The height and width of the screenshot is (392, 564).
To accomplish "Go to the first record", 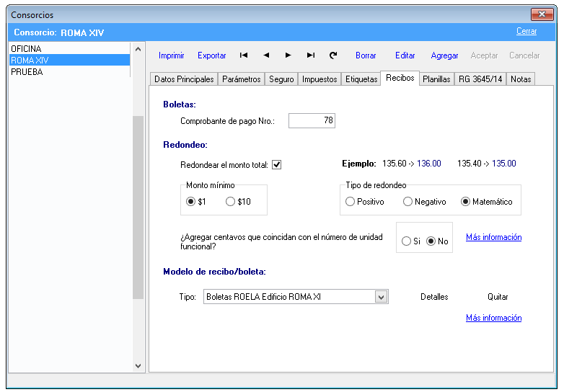I will 244,55.
